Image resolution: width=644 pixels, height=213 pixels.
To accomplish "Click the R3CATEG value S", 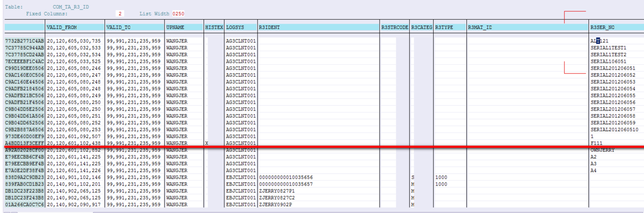I will 412,177.
